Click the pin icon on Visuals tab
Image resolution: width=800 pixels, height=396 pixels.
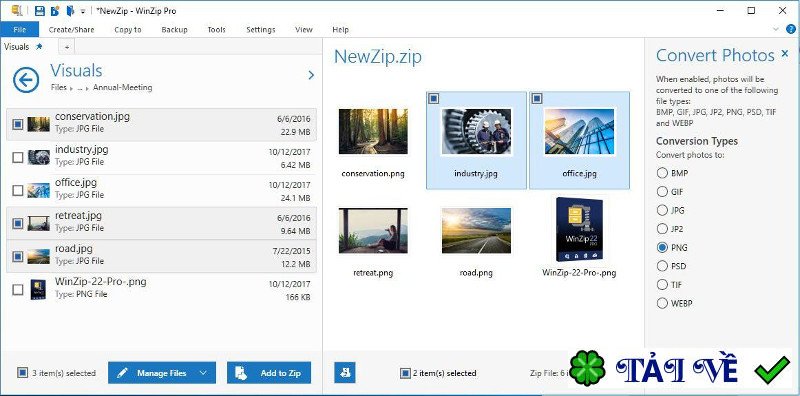pos(39,46)
